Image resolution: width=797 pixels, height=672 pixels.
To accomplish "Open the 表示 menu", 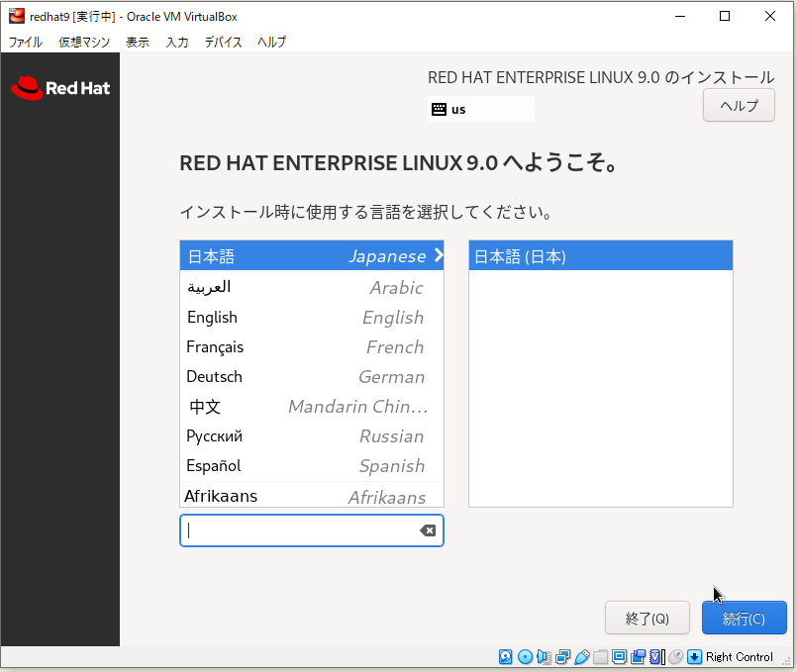I will pyautogui.click(x=138, y=42).
